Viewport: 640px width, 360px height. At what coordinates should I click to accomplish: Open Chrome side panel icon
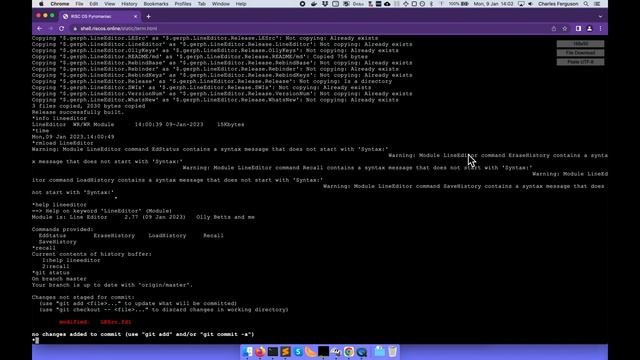(578, 29)
